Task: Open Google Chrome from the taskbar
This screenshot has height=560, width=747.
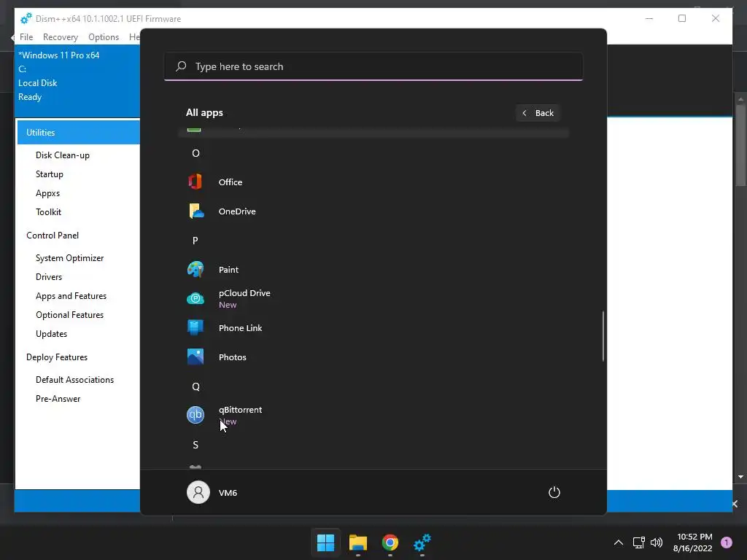Action: [390, 542]
